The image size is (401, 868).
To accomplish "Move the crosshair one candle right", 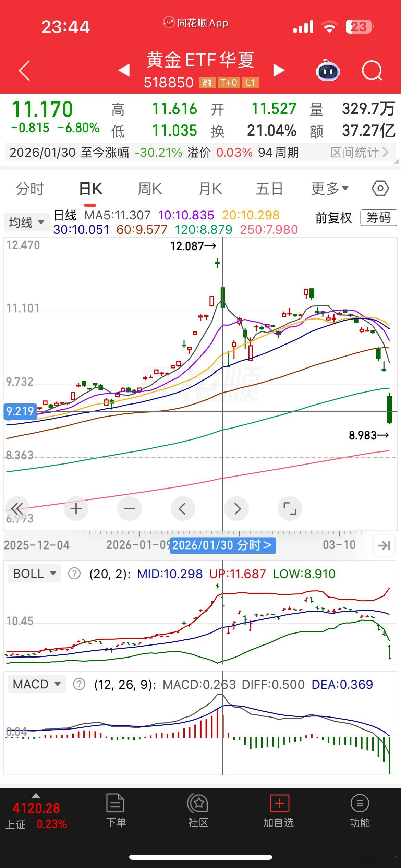I will coord(236,508).
